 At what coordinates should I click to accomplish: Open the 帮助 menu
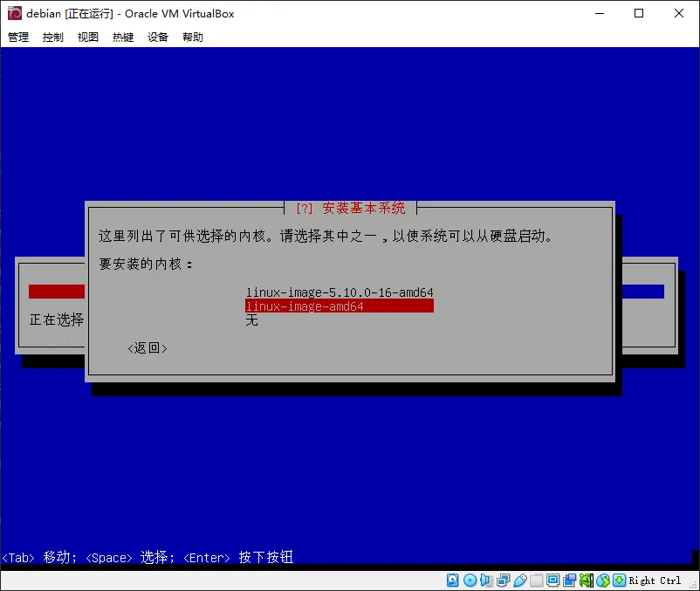[193, 37]
